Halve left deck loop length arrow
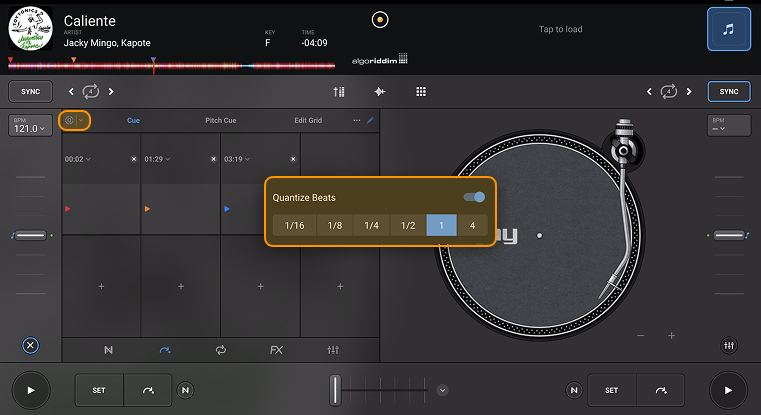 71,91
